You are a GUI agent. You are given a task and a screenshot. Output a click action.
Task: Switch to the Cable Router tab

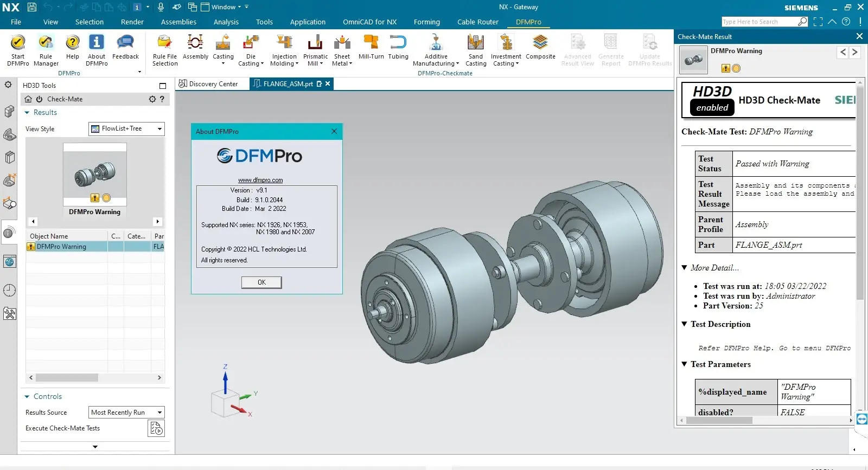(477, 22)
